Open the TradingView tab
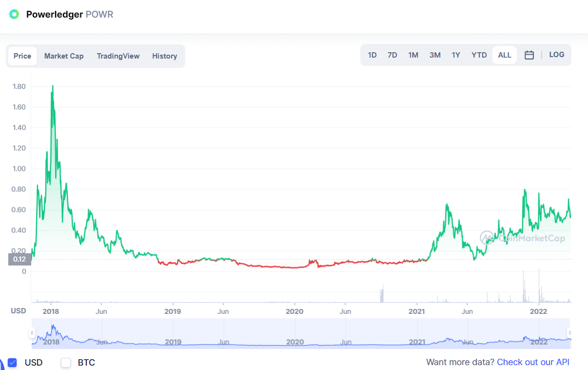588x370 pixels. click(x=118, y=56)
